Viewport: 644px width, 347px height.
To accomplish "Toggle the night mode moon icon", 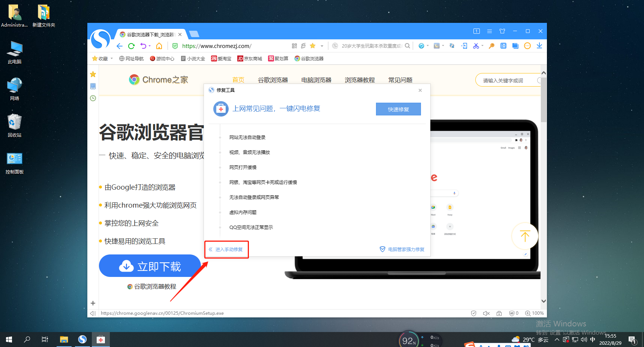I will coord(437,46).
